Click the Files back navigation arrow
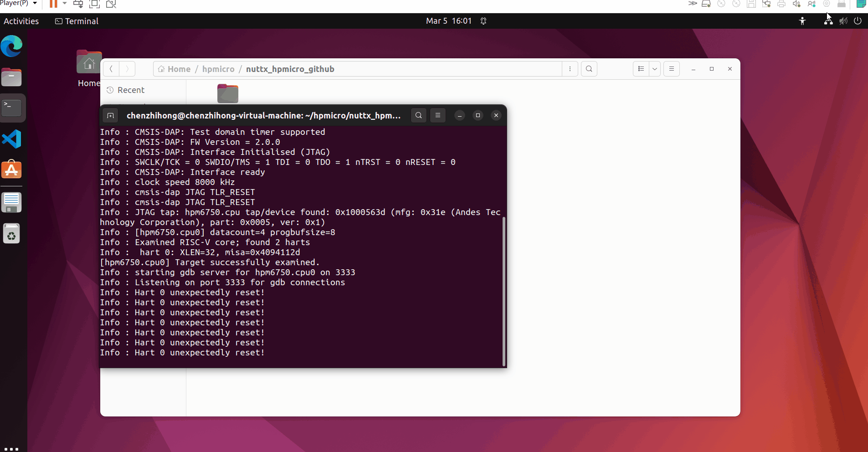868x452 pixels. (111, 69)
